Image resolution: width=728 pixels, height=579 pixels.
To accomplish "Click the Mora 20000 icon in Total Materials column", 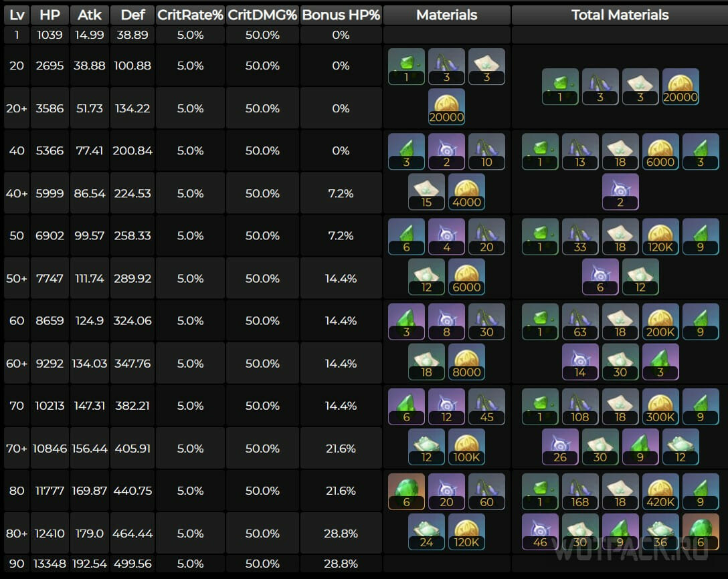I will [x=680, y=86].
